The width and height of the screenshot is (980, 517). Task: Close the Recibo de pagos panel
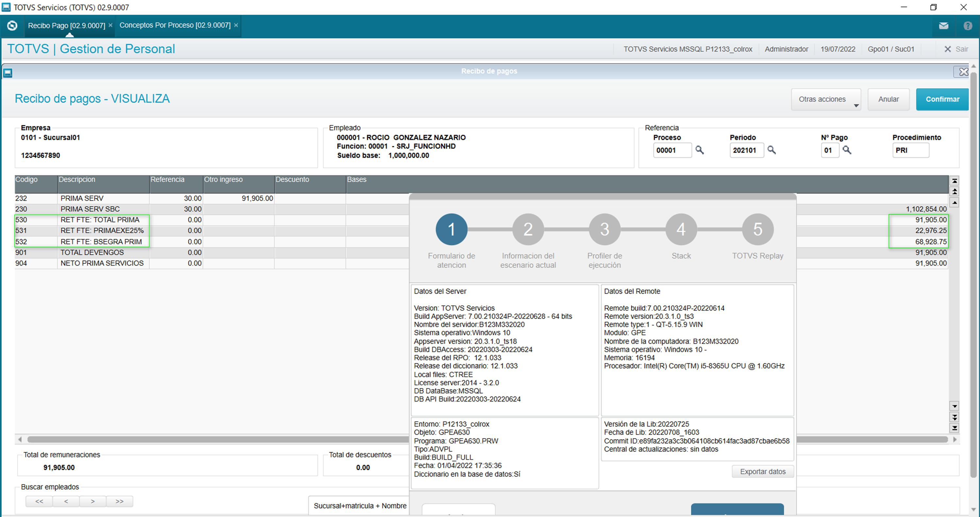[963, 72]
